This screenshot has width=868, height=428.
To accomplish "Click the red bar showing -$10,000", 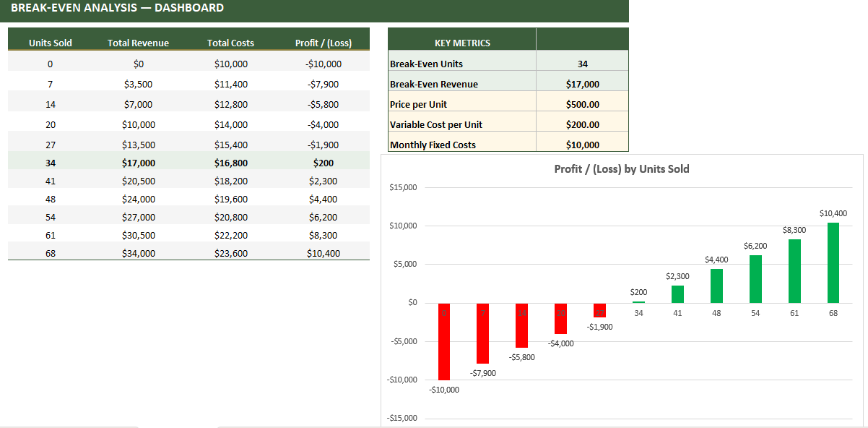I will (x=443, y=340).
